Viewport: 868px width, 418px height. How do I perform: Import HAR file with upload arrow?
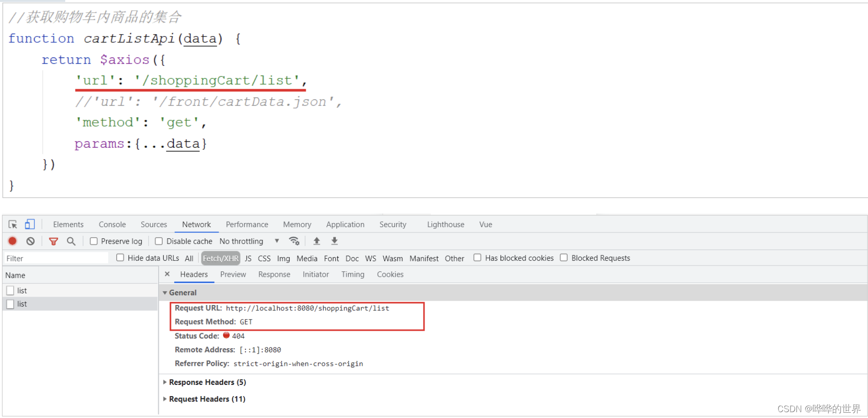point(316,241)
